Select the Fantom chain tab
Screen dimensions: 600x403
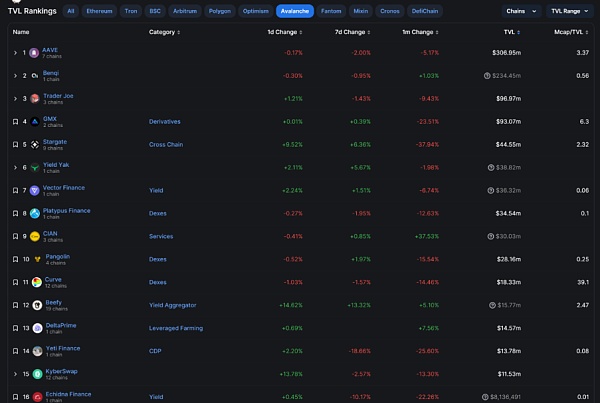pos(330,11)
